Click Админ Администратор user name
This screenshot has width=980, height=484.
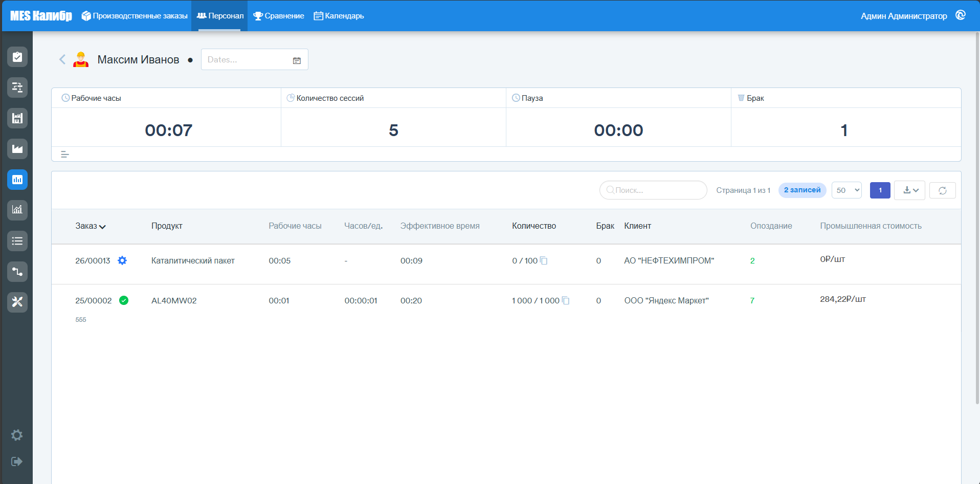(x=904, y=16)
